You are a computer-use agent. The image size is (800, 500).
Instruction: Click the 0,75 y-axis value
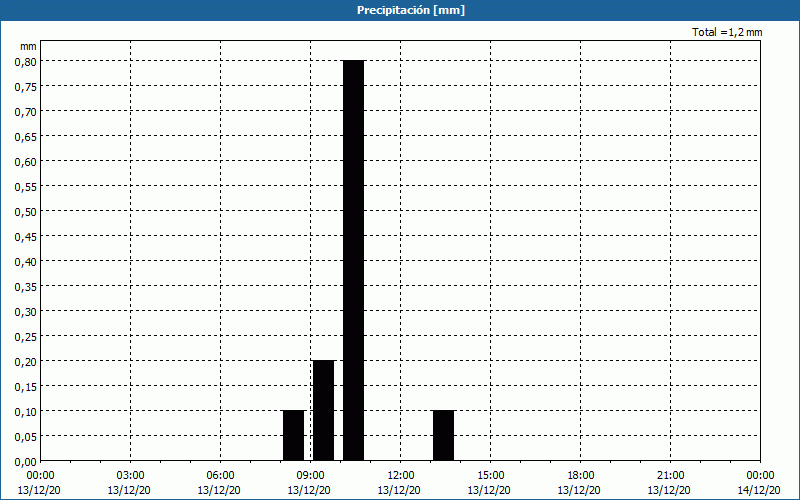tap(26, 87)
